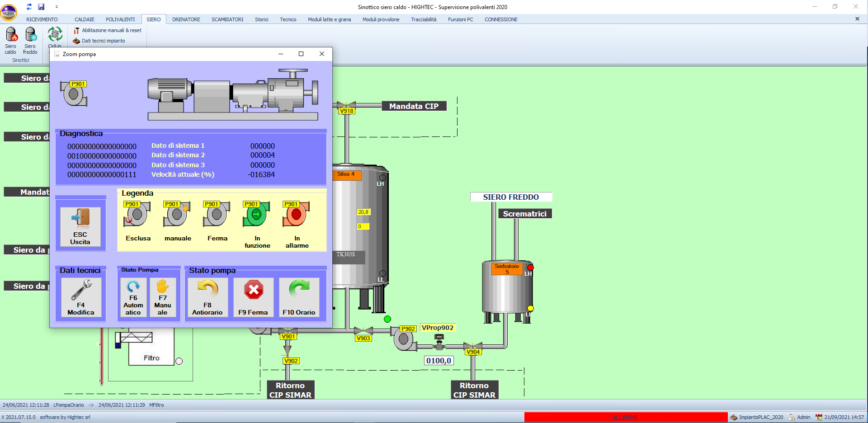This screenshot has height=423, width=868.
Task: Click Ritorno CIP SIMAR label under V904
Action: (474, 390)
